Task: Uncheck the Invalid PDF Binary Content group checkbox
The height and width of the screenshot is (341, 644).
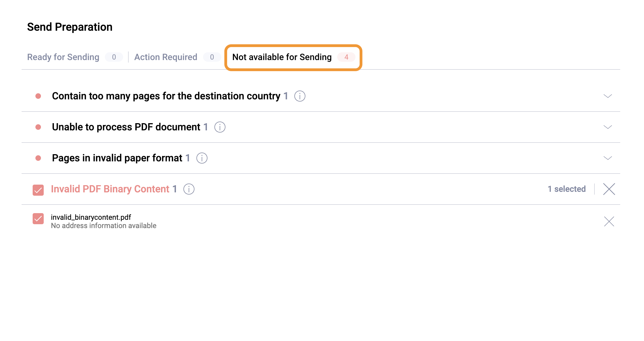Action: point(38,190)
